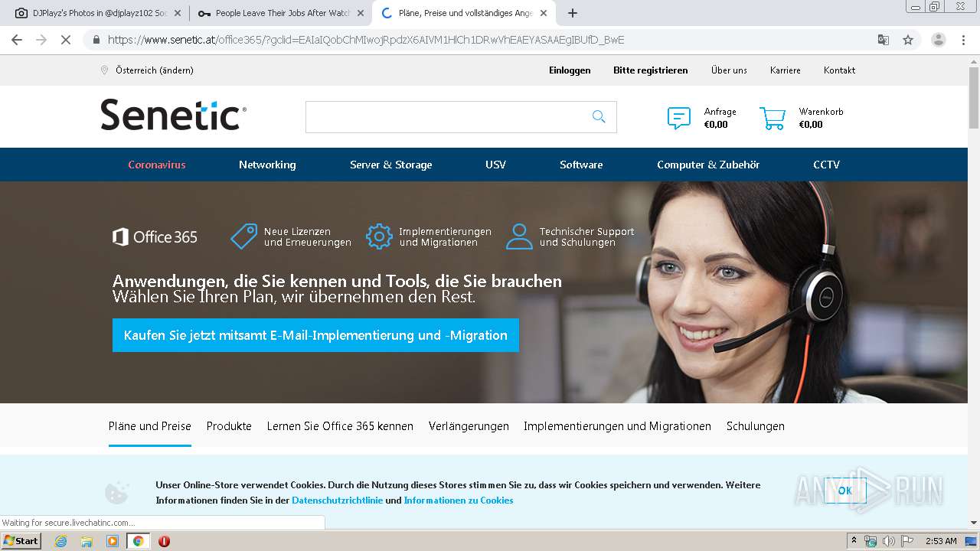The height and width of the screenshot is (551, 980).
Task: Open the Karriere link
Action: (x=786, y=70)
